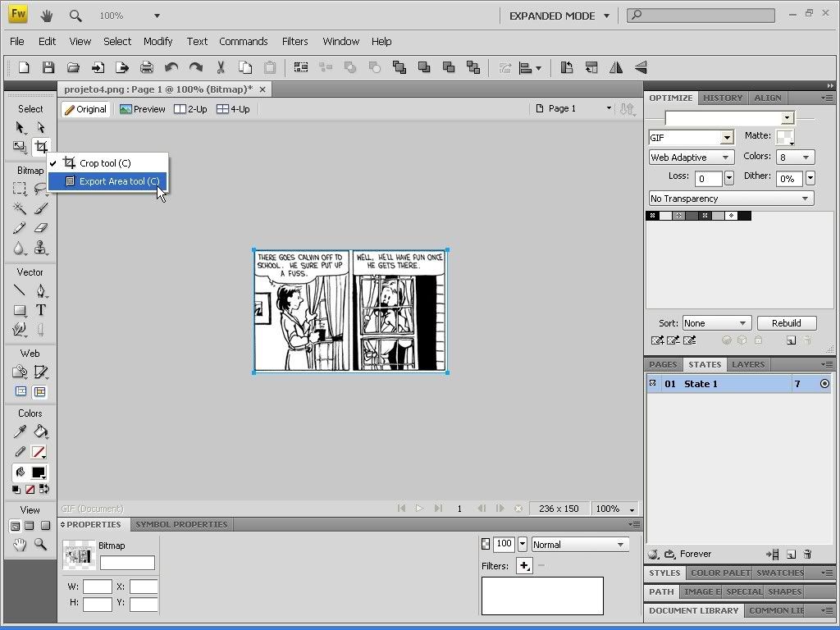Select the Pen tool
The height and width of the screenshot is (630, 840).
click(x=41, y=290)
